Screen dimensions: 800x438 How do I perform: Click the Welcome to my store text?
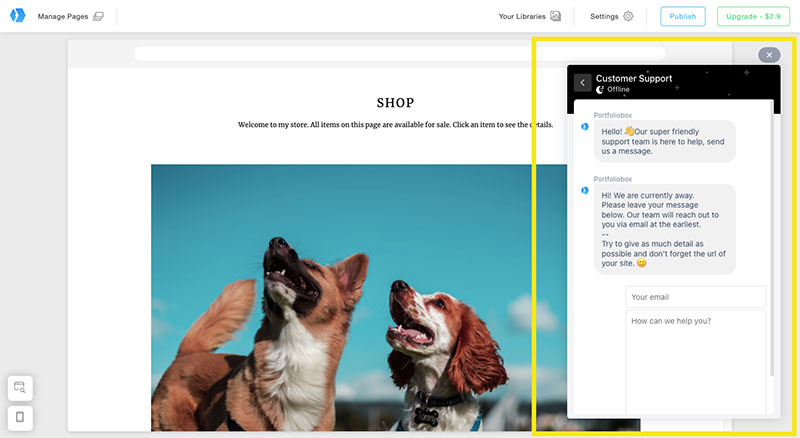coord(395,125)
